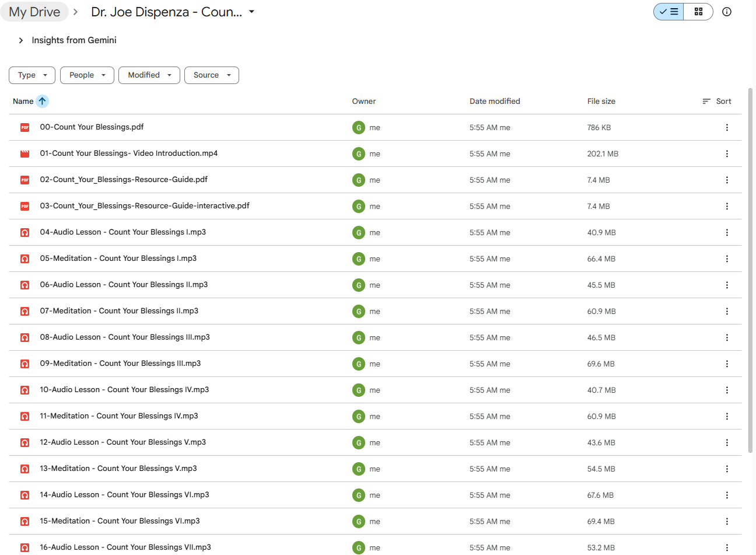The height and width of the screenshot is (555, 756).
Task: Click the 786 KB file size value
Action: (x=599, y=127)
